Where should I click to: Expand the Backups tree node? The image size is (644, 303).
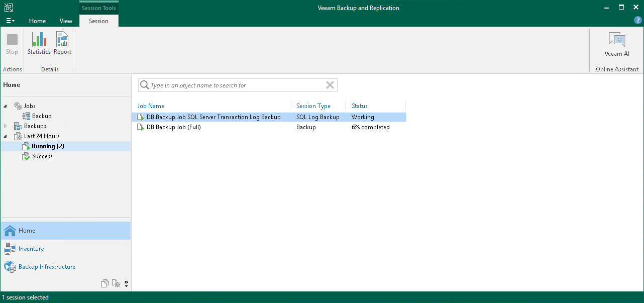[6, 126]
